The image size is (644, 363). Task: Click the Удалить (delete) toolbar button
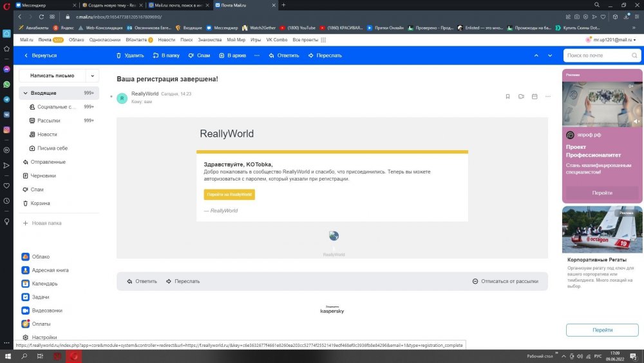pyautogui.click(x=130, y=55)
